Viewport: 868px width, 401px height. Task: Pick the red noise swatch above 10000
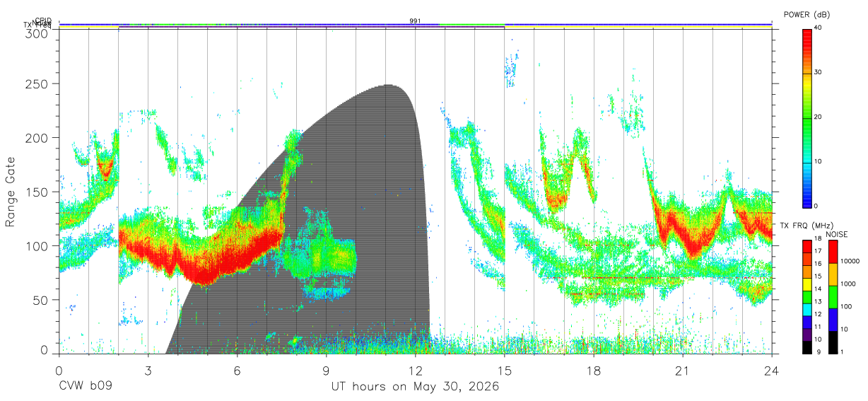[833, 252]
